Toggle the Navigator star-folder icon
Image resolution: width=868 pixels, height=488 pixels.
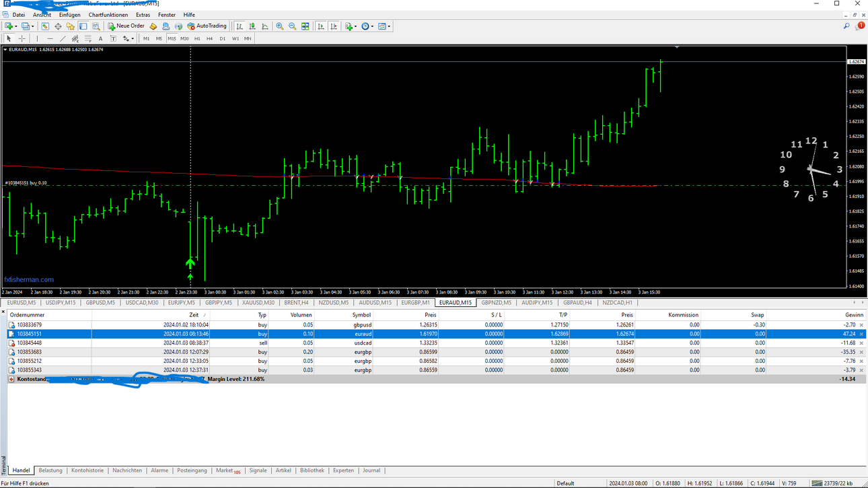[71, 26]
